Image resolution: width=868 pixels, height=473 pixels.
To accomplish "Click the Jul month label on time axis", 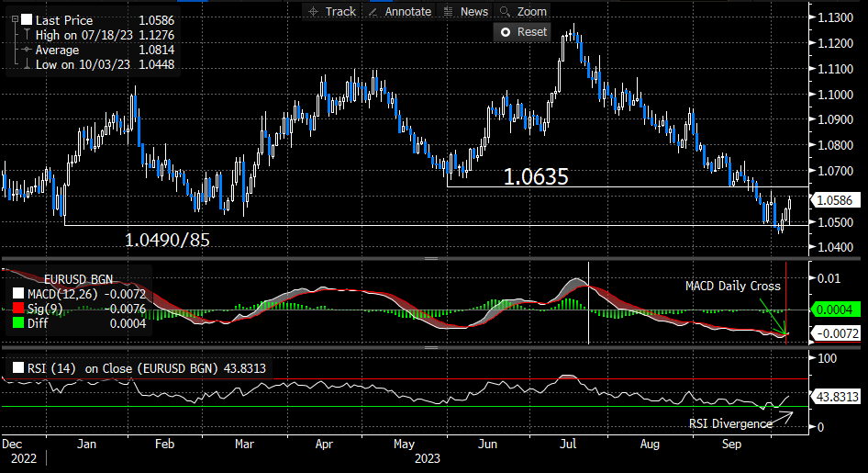I will click(x=568, y=445).
